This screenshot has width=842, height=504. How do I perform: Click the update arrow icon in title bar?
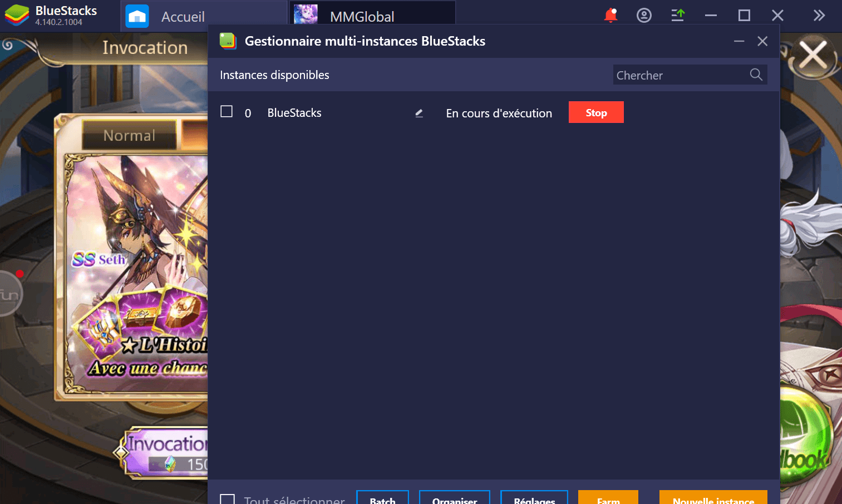[x=677, y=16]
